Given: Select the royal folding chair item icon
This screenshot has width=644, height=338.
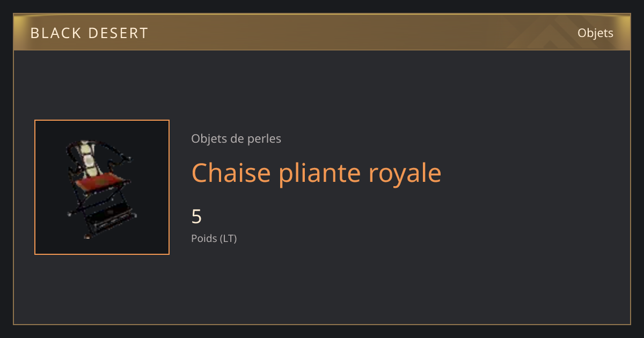Looking at the screenshot, I should (x=102, y=187).
